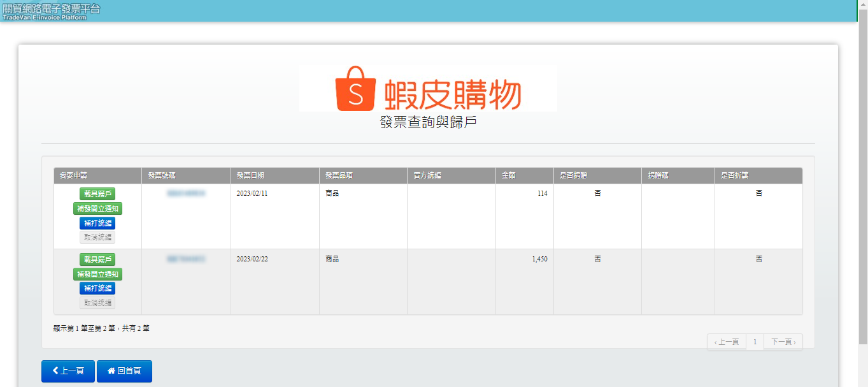Click the disabled 取消統編 in row one

[x=97, y=237]
